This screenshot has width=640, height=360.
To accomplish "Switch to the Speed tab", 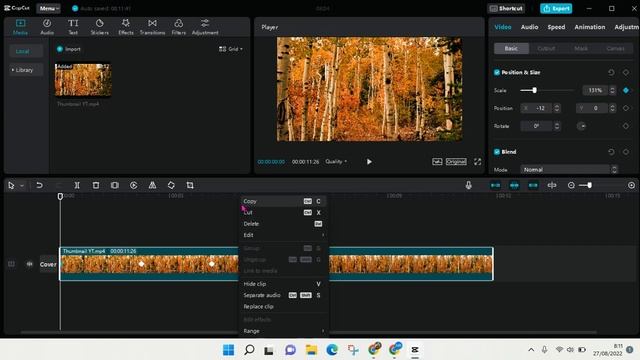I will pyautogui.click(x=556, y=27).
